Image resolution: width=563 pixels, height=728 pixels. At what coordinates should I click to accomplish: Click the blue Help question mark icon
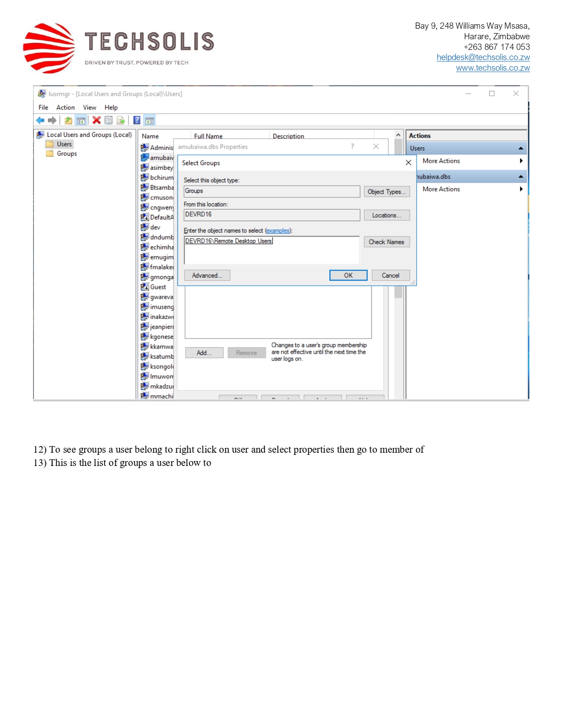tap(137, 120)
